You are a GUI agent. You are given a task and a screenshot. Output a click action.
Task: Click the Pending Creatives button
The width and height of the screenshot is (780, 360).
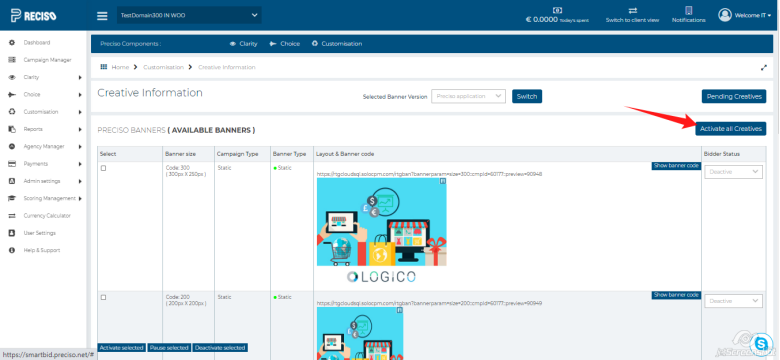733,96
